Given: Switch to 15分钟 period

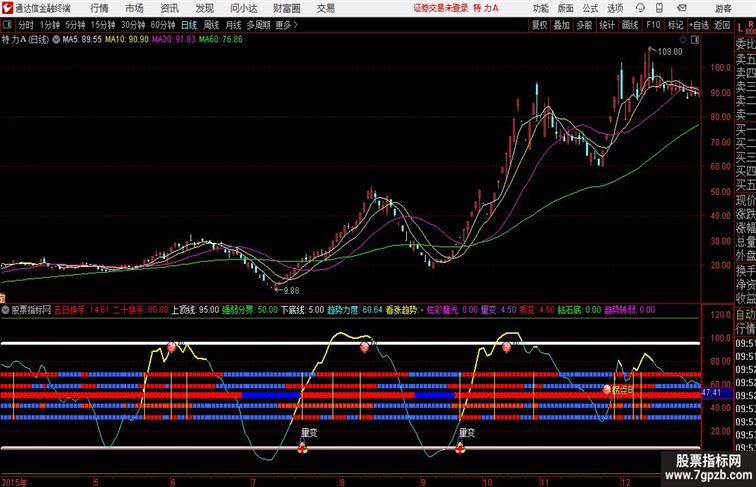Looking at the screenshot, I should [x=103, y=25].
